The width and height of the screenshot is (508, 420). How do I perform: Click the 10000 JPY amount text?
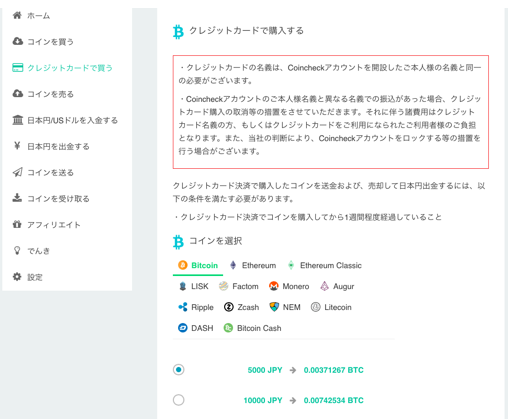coord(263,400)
